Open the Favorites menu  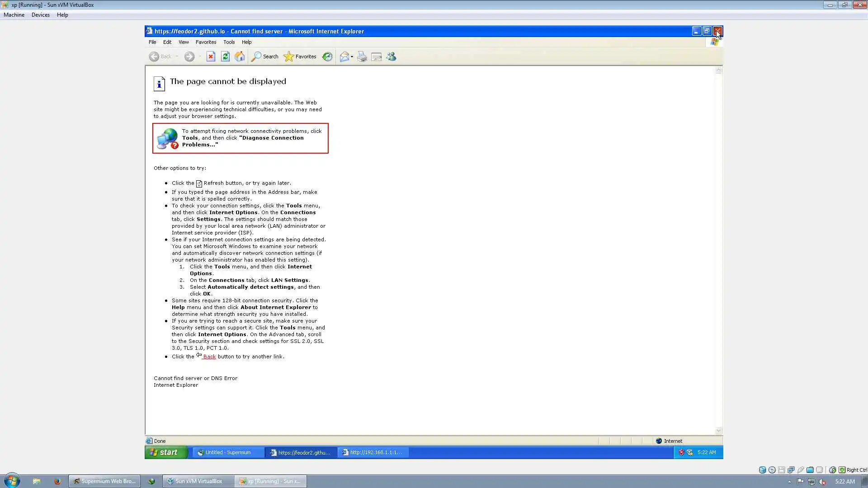click(206, 42)
